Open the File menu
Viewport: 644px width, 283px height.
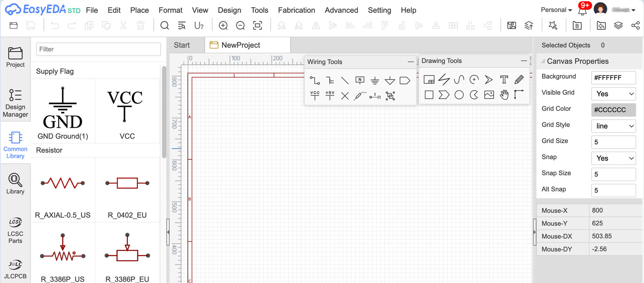tap(92, 10)
